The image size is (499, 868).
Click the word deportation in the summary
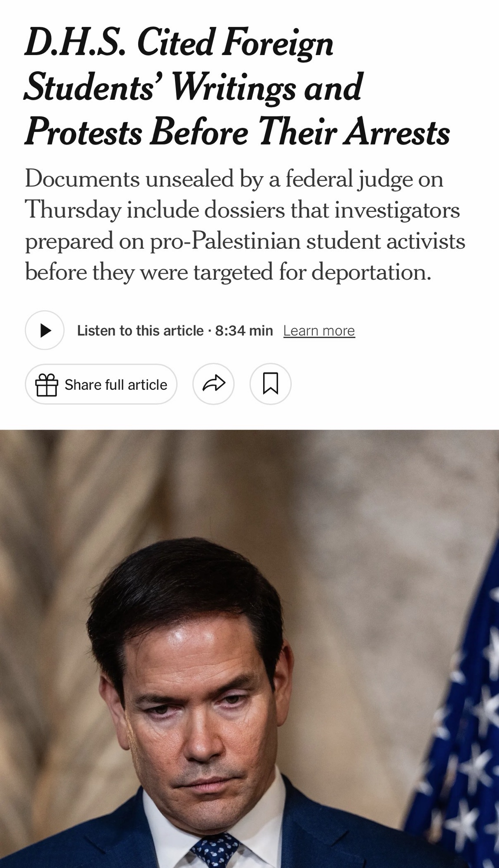(372, 273)
